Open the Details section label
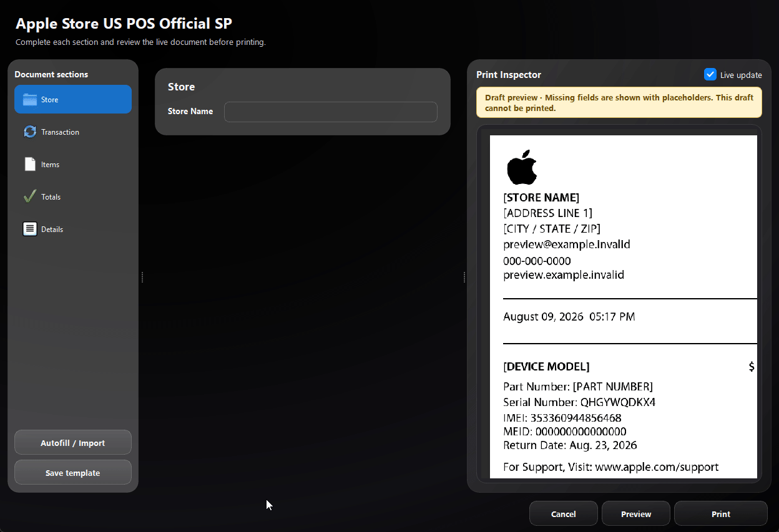Image resolution: width=779 pixels, height=532 pixels. pos(52,230)
